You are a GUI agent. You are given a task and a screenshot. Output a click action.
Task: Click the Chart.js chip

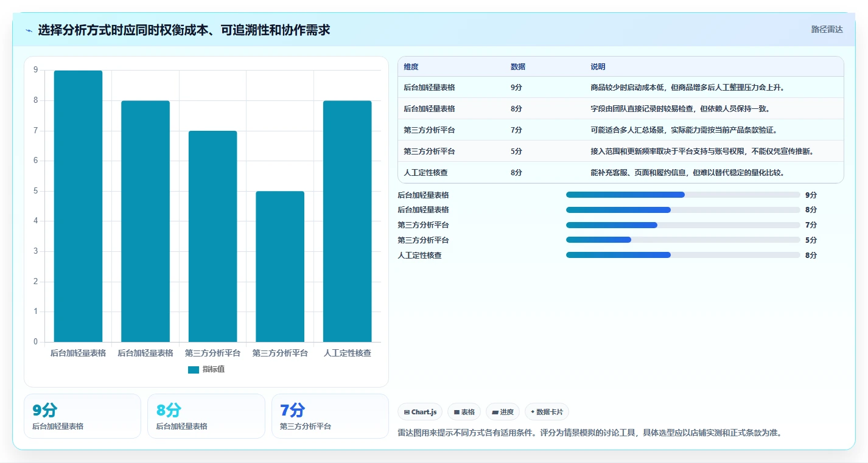point(420,412)
